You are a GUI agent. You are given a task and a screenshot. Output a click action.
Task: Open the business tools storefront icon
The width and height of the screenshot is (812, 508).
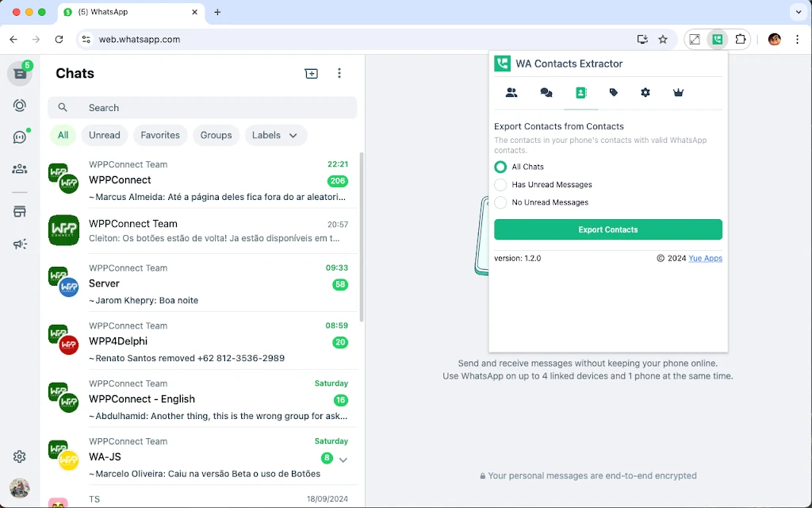[x=20, y=211]
